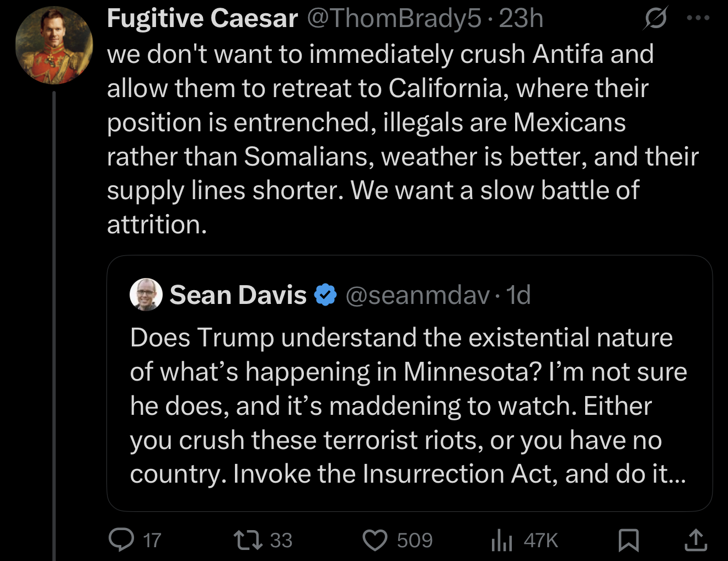Viewport: 728px width, 561px height.
Task: Click the 1d timestamp of the quoted tweet
Action: pos(518,295)
